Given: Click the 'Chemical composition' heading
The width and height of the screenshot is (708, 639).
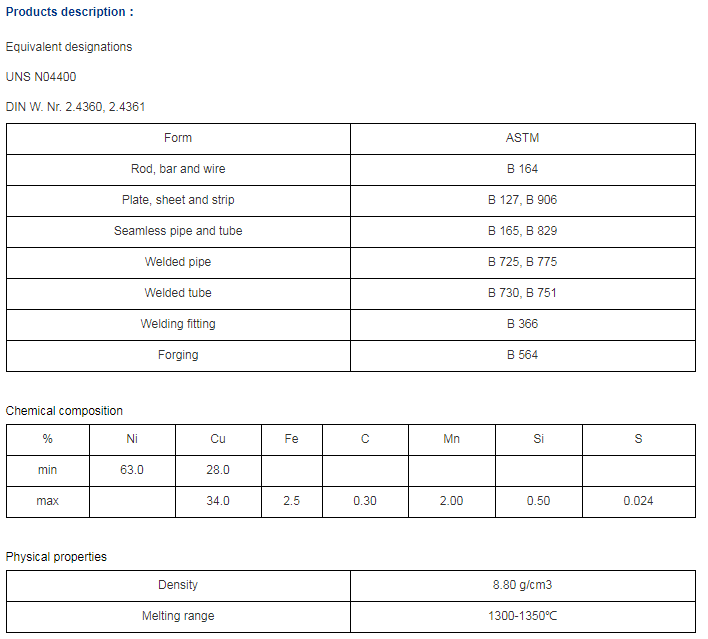Looking at the screenshot, I should pyautogui.click(x=64, y=411).
